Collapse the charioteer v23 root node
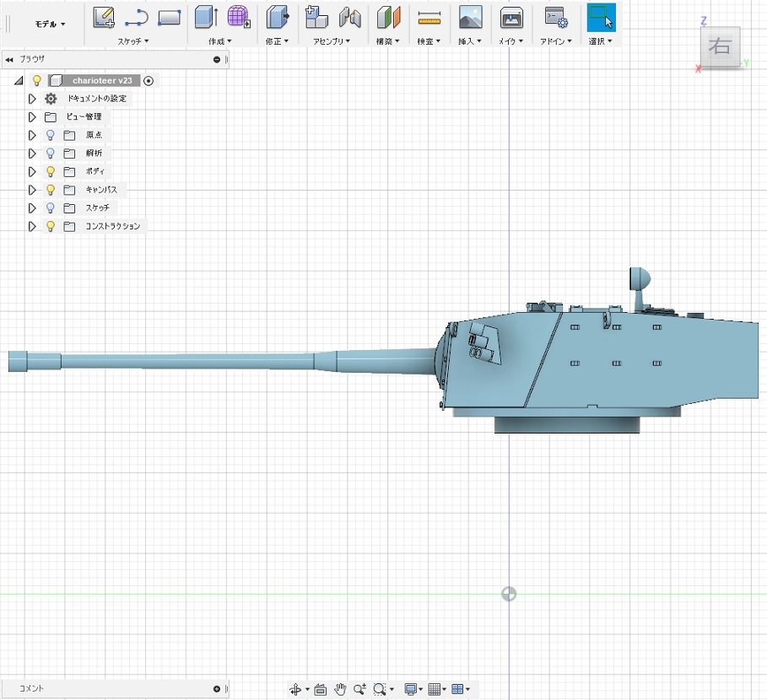The image size is (767, 700). point(19,81)
